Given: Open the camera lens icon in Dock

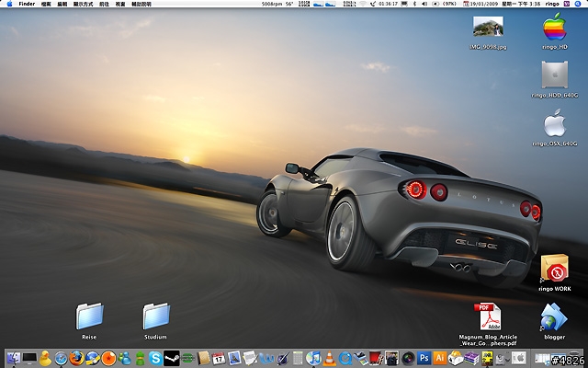Looking at the screenshot, I should pos(408,358).
